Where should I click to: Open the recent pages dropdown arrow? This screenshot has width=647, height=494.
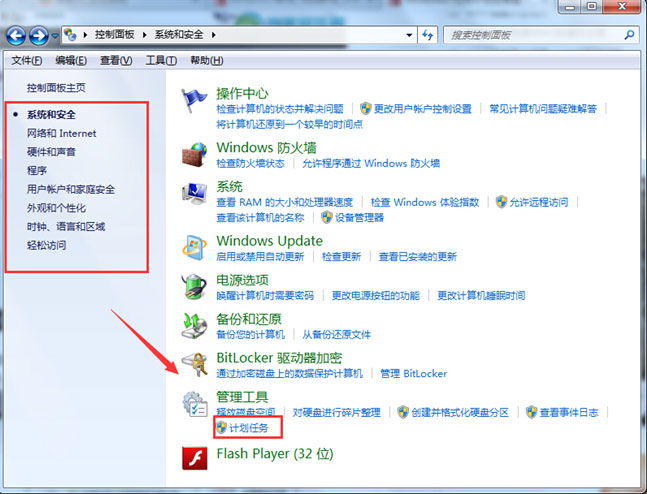55,36
